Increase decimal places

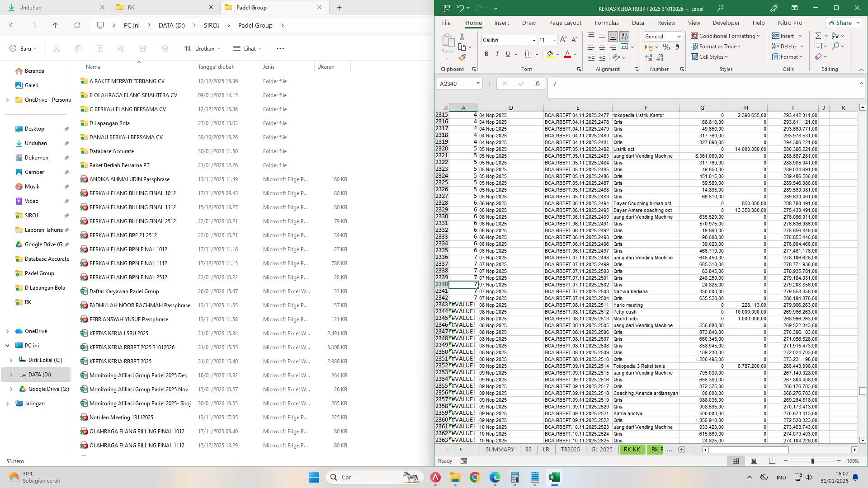(x=649, y=57)
